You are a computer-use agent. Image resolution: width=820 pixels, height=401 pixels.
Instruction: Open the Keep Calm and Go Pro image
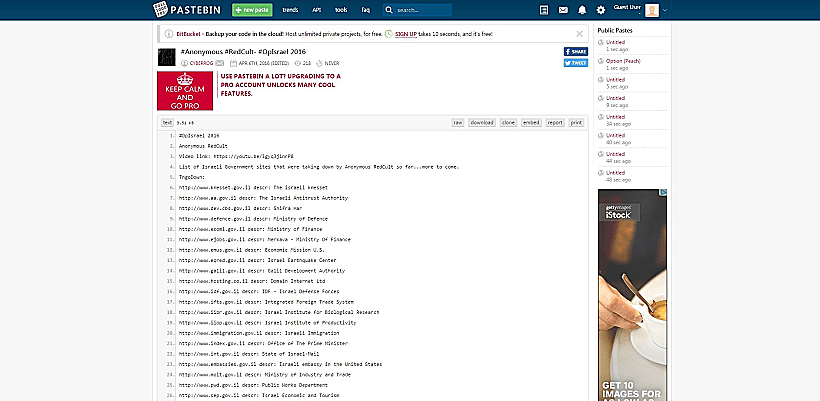click(185, 89)
